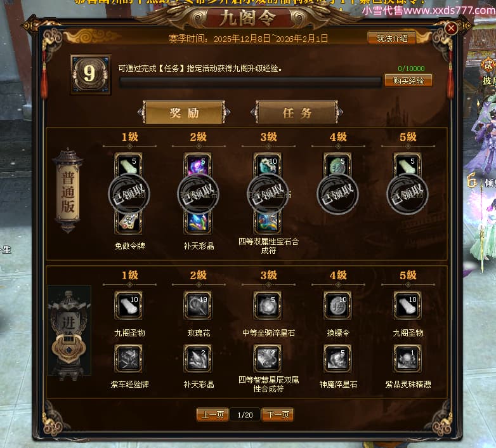Open the 玩法介绍 guide button
The width and height of the screenshot is (496, 448).
(392, 38)
